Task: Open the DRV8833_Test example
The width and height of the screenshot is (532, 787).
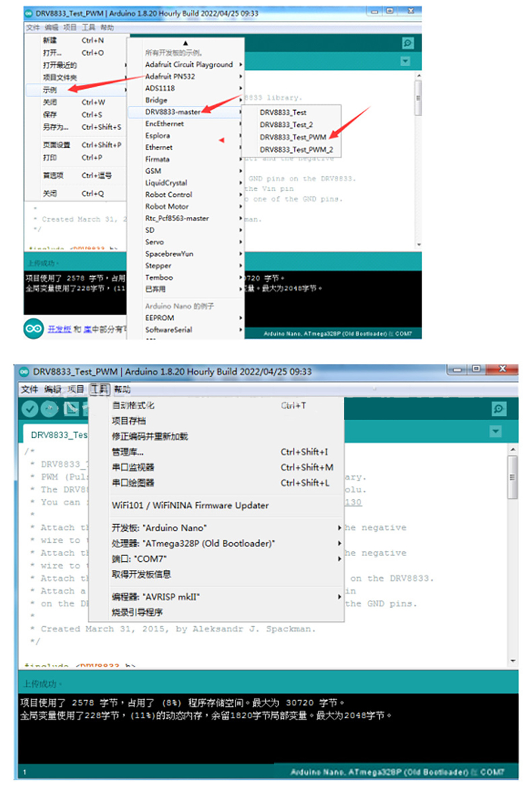Action: pos(291,112)
